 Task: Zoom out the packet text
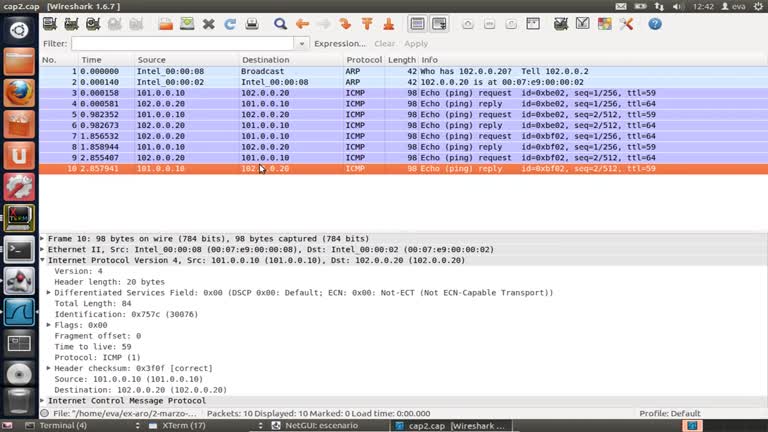coord(489,24)
